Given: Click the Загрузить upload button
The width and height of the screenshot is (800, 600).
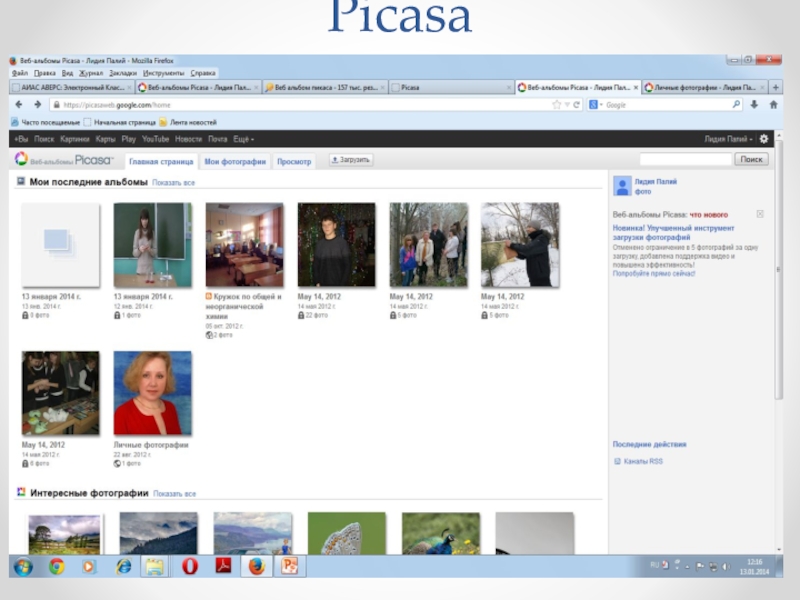Looking at the screenshot, I should pos(351,160).
